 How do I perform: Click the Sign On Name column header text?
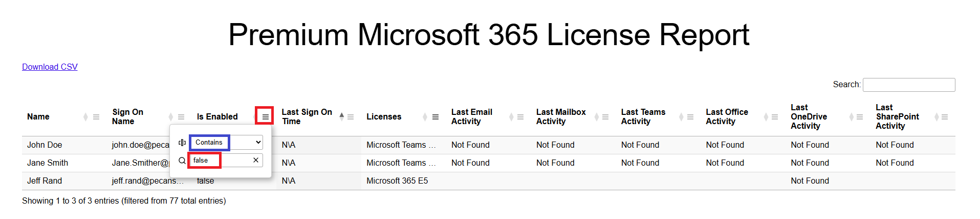(x=127, y=117)
